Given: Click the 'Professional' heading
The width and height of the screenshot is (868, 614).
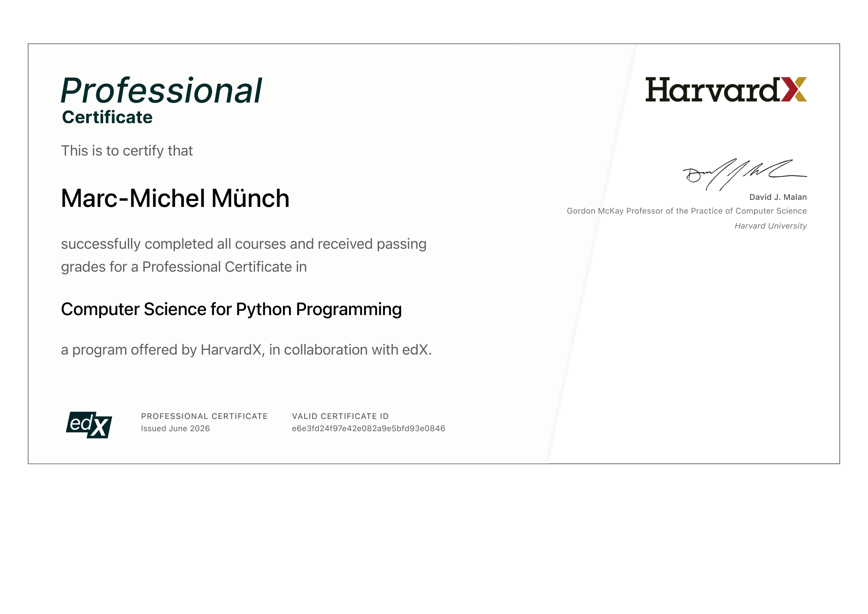Looking at the screenshot, I should [161, 90].
